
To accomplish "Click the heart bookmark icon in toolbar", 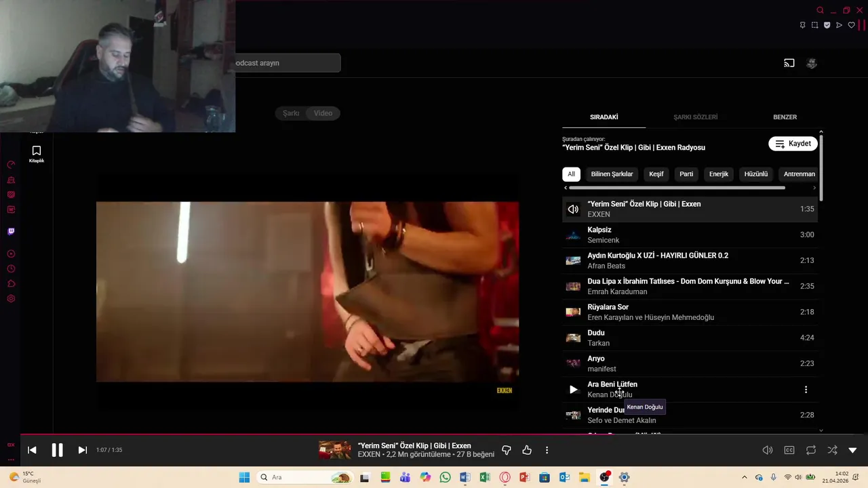I will point(851,25).
